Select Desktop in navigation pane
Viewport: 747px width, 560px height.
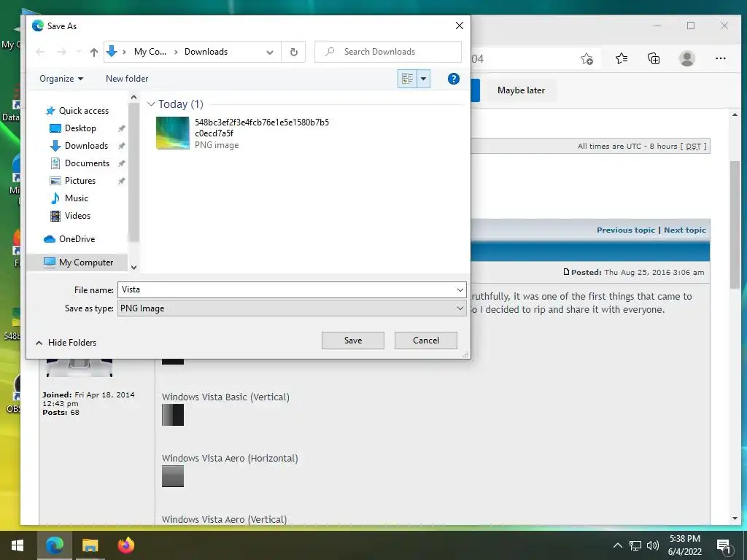80,128
